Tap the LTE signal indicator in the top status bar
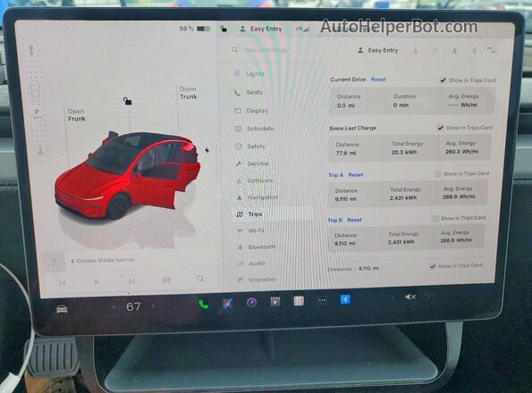532x393 pixels. coord(302,29)
